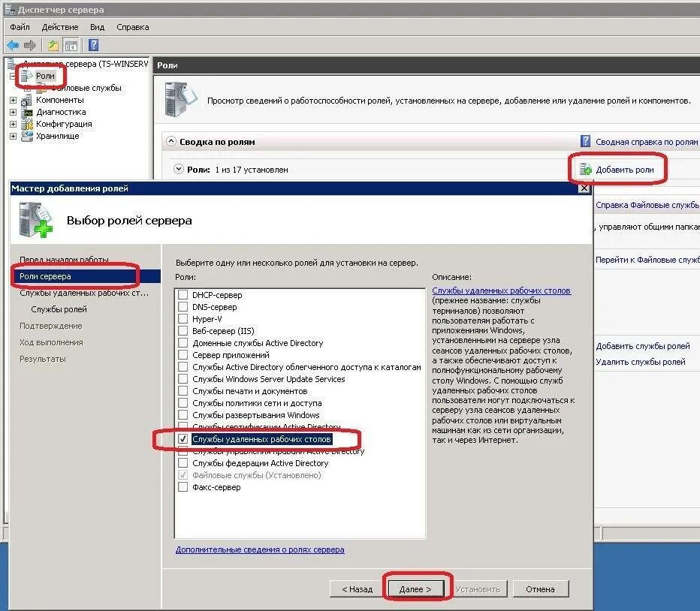This screenshot has width=700, height=611.
Task: Click the Back arrow toolbar icon
Action: 13,45
